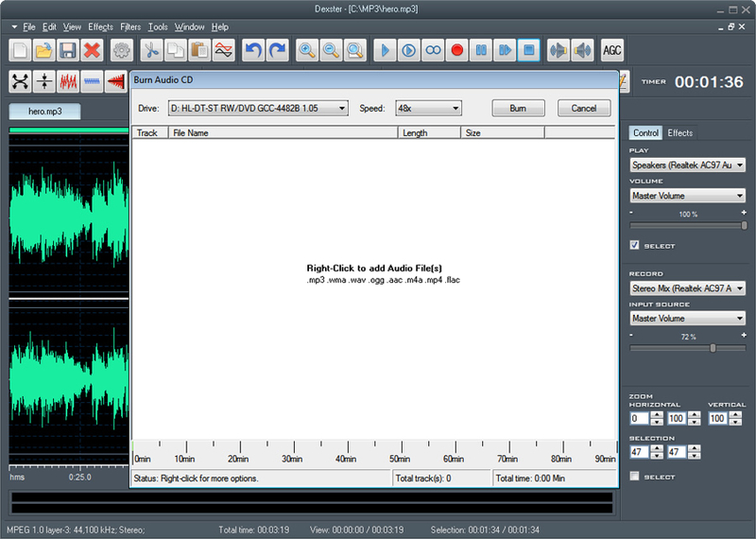Open the Window menu
Screen dimensions: 756x539
coord(190,27)
